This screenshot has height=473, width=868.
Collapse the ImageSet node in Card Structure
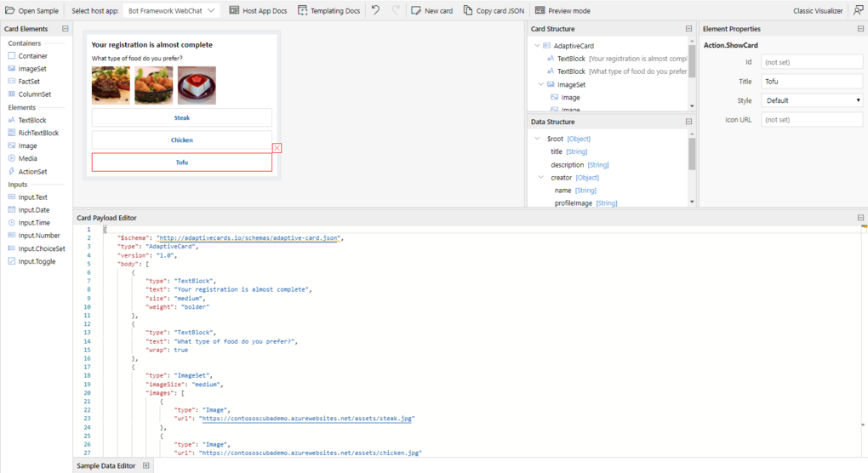click(x=541, y=84)
